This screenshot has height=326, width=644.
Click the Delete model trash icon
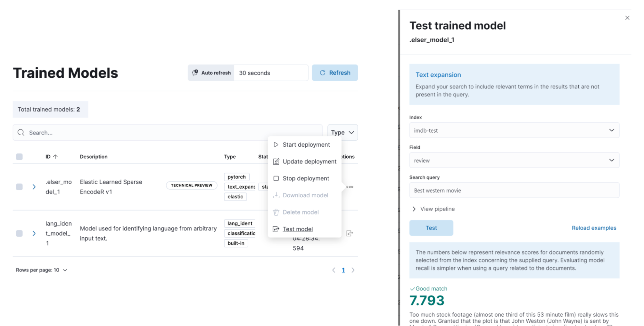pyautogui.click(x=276, y=212)
